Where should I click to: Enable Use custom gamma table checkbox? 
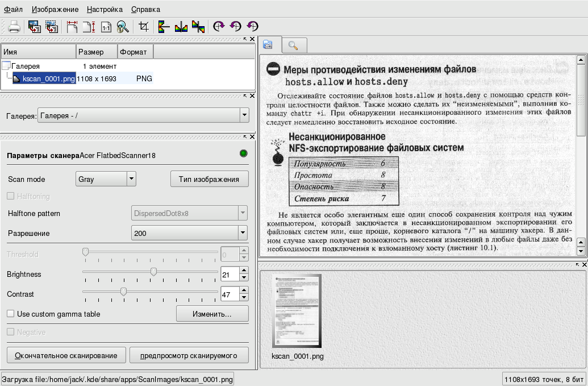pos(10,314)
